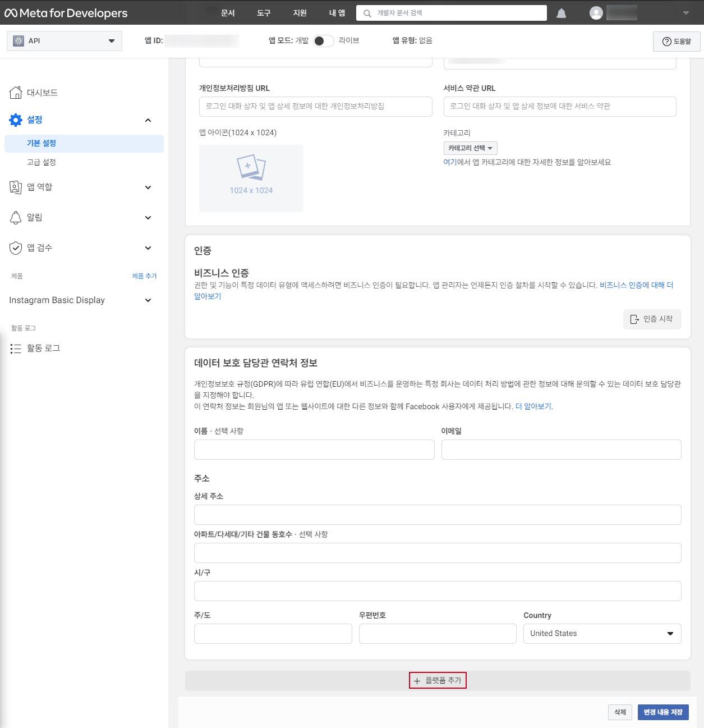Click the 대시보드 home icon
This screenshot has width=704, height=728.
[16, 93]
